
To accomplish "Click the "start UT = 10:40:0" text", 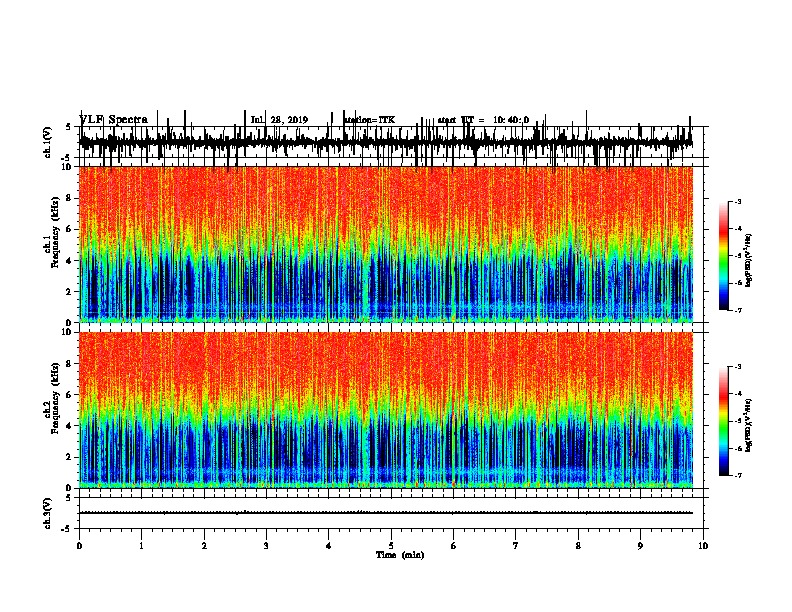I will [x=483, y=120].
